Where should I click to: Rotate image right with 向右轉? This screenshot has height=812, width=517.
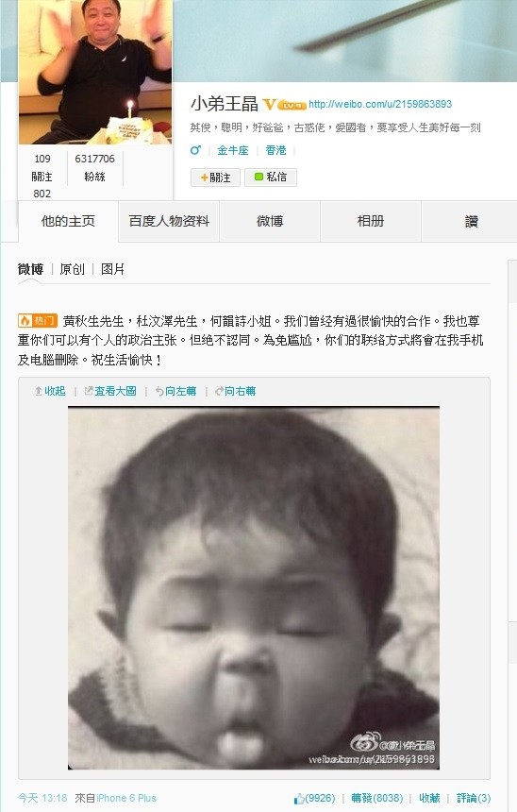236,391
